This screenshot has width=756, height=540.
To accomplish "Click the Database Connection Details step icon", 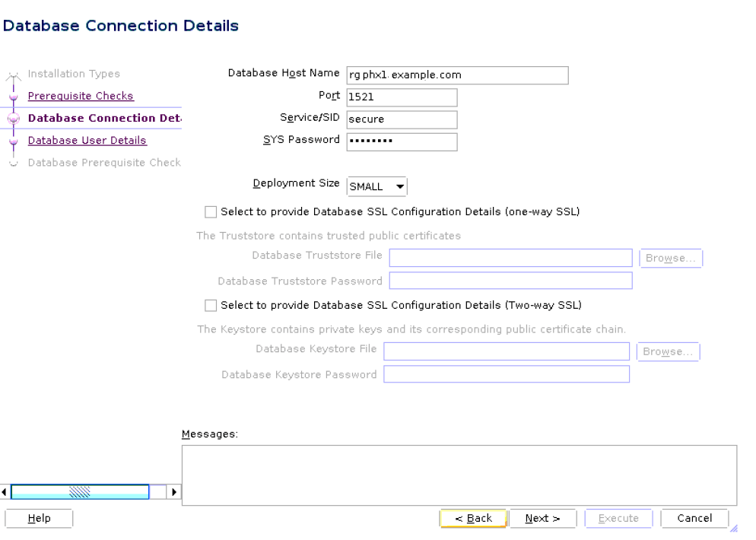I will point(13,118).
